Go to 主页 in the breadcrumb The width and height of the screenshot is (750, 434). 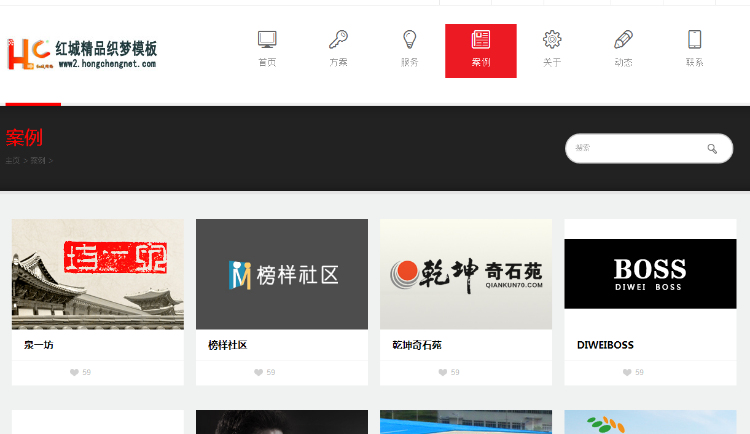[12, 161]
